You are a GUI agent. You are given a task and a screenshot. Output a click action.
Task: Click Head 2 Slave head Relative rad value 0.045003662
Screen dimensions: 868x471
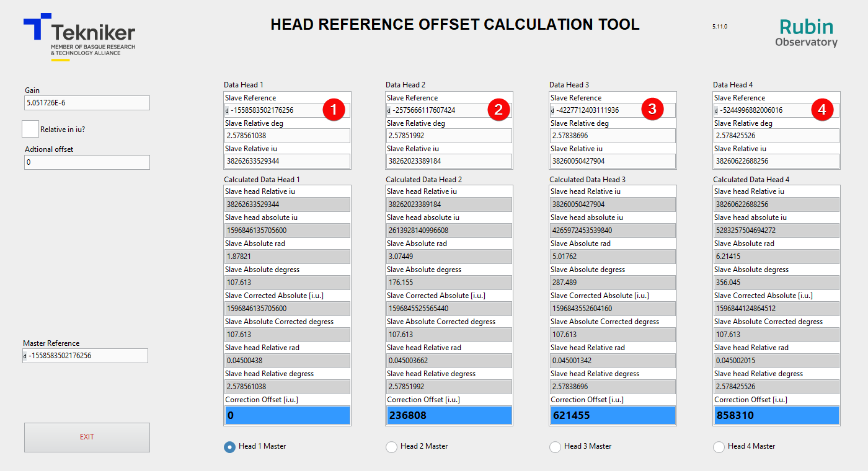[449, 361]
